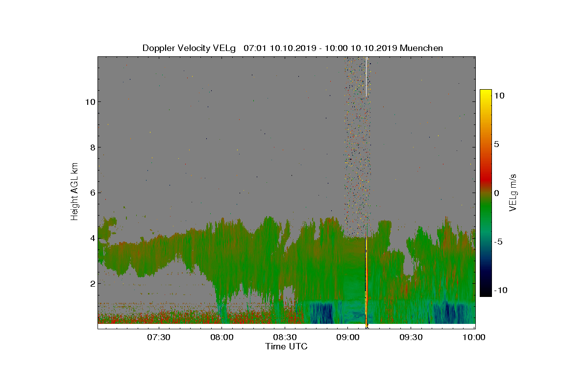Click the green middle of the colorbar
This screenshot has width=588, height=392.
pos(485,206)
